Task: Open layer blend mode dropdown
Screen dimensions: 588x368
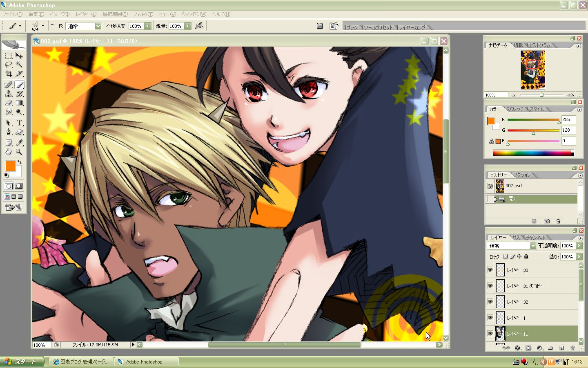Action: coord(533,246)
